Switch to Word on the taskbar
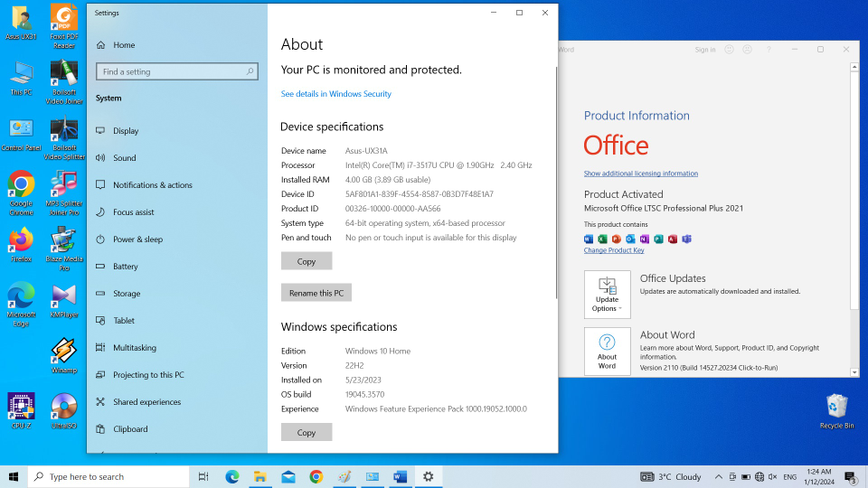The width and height of the screenshot is (868, 488). click(x=401, y=476)
